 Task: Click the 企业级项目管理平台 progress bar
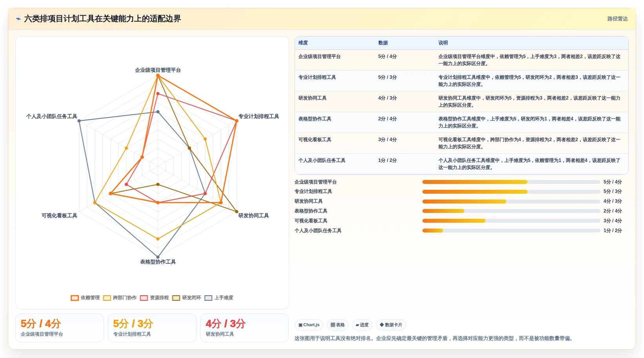tap(511, 182)
